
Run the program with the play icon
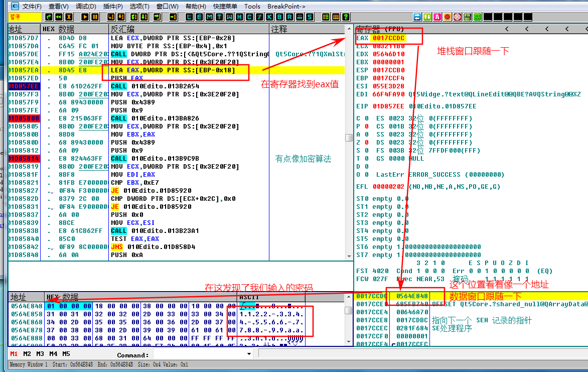(85, 17)
